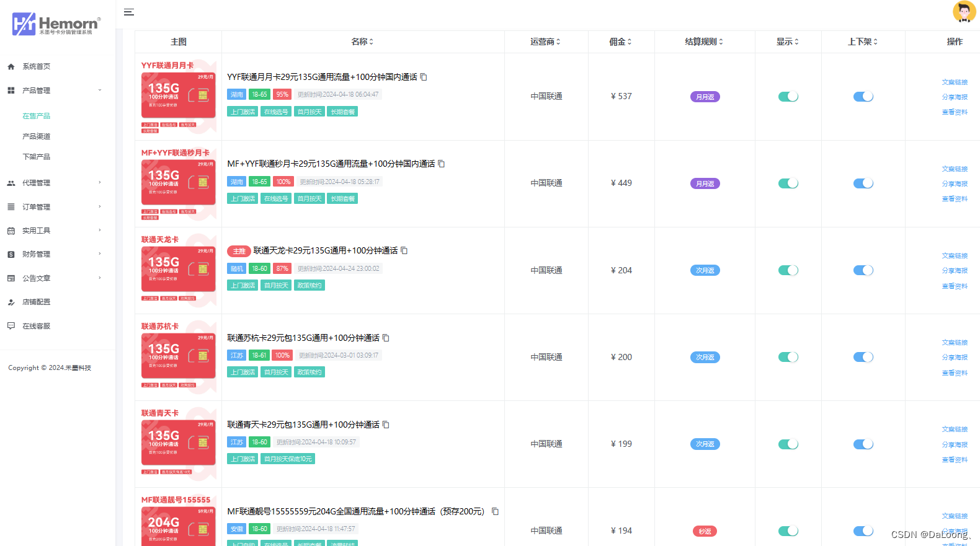Collapse the 产品管理 submenu arrow
The height and width of the screenshot is (546, 980).
[x=99, y=90]
